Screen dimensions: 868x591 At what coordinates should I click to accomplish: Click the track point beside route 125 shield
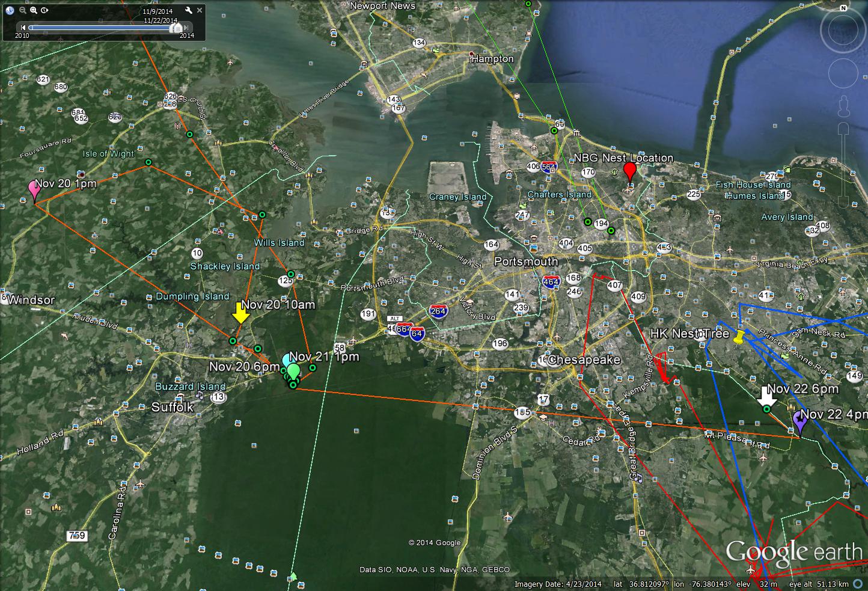(x=291, y=274)
